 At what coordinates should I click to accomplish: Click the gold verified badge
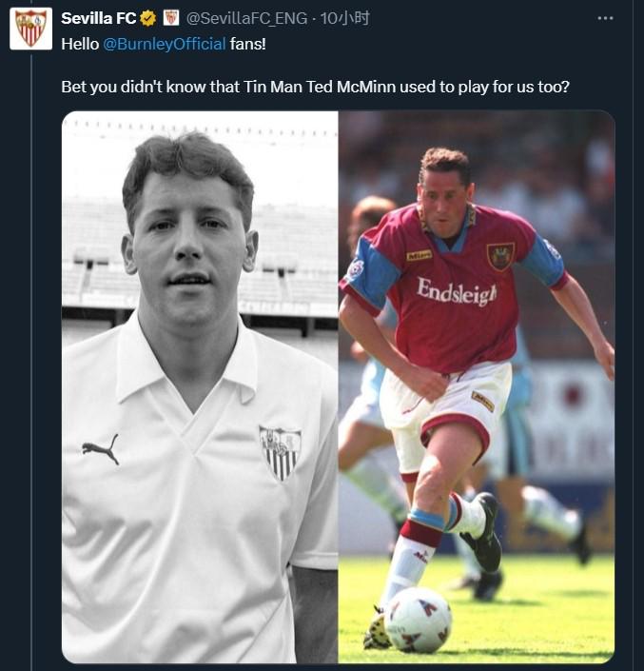pos(147,18)
